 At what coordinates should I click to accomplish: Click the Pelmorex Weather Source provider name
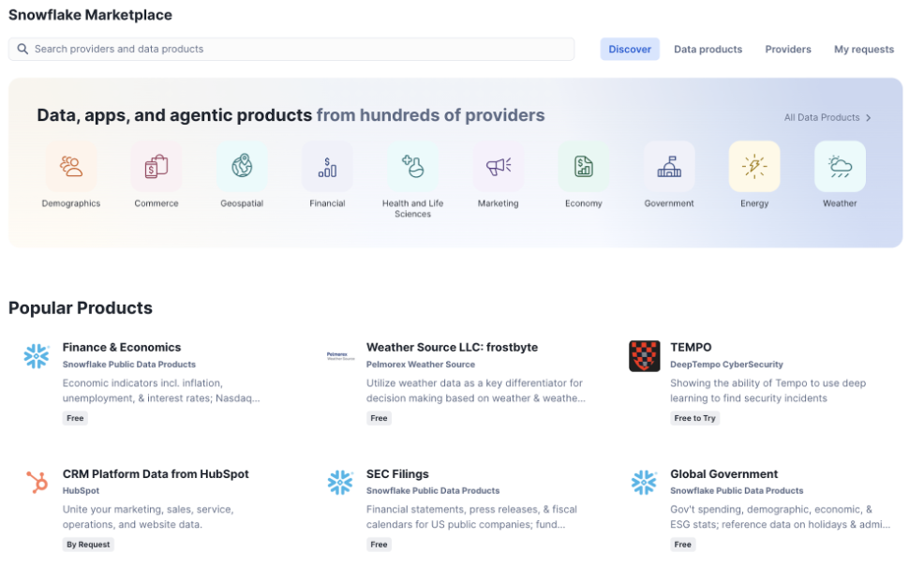[420, 365]
